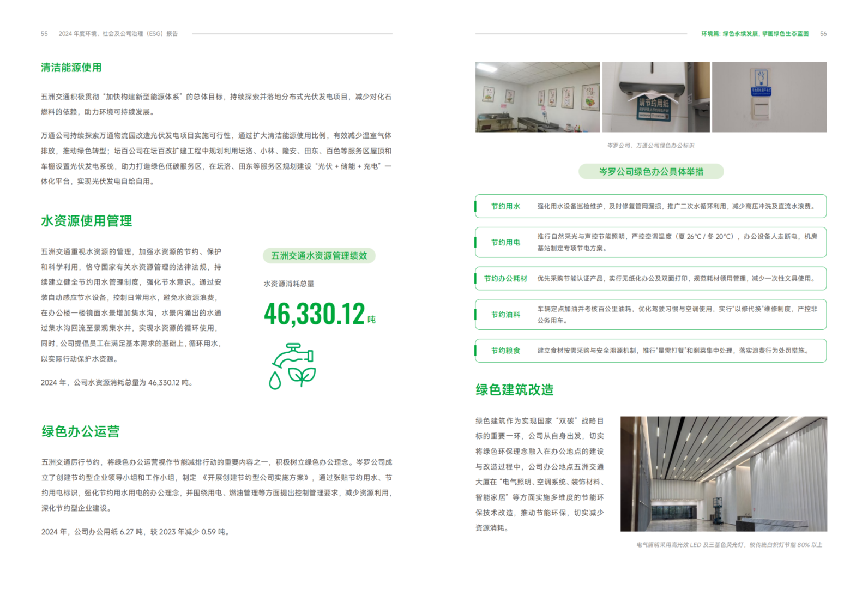Image resolution: width=868 pixels, height=589 pixels.
Task: Click the paragraph starting '绿色建筑作为实现国家'
Action: (x=540, y=474)
